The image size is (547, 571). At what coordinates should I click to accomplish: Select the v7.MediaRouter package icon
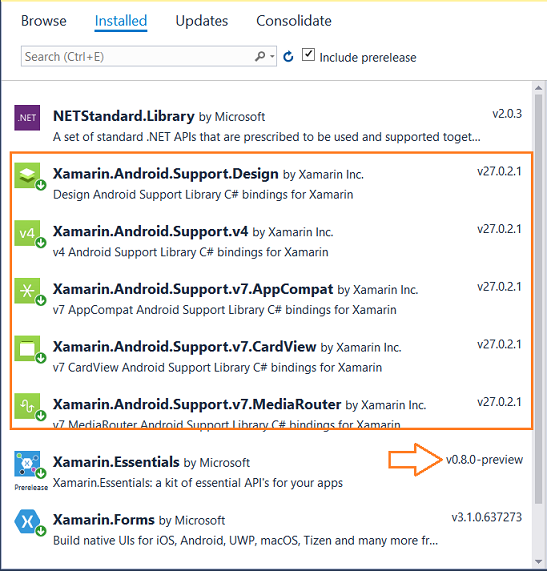click(x=27, y=406)
